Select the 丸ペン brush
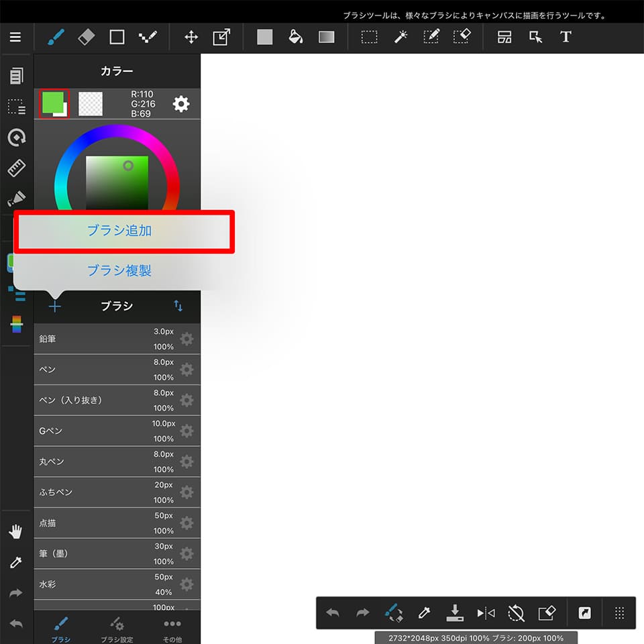The height and width of the screenshot is (644, 644). 117,462
